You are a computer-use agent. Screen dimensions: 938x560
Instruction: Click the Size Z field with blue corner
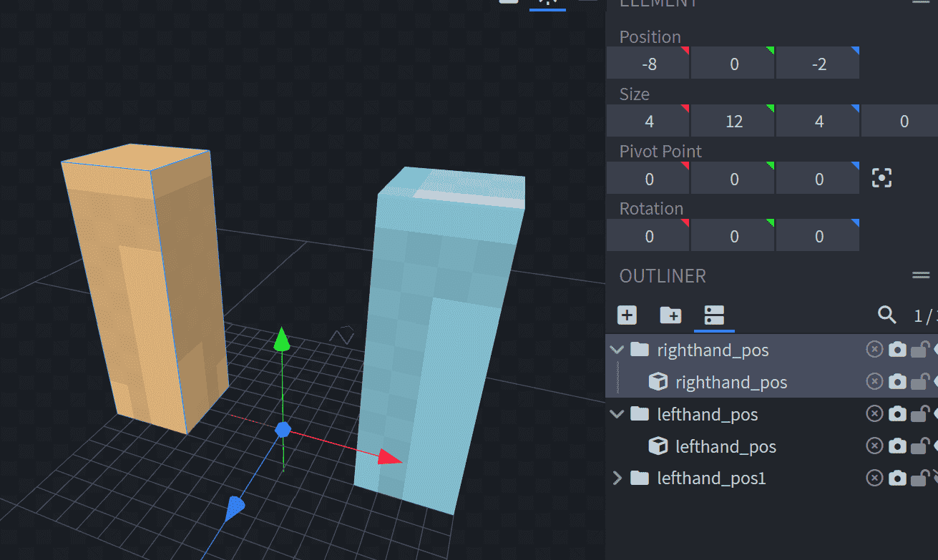[x=819, y=121]
